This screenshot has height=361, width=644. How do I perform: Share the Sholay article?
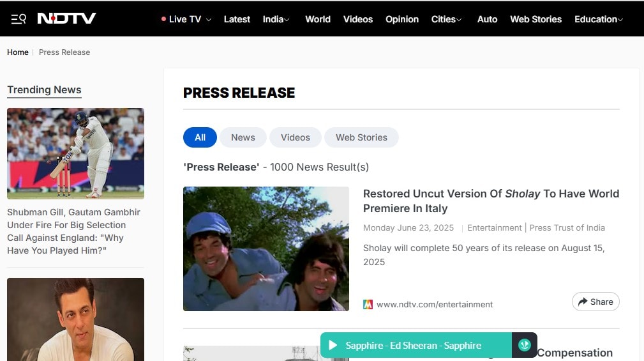tap(595, 302)
